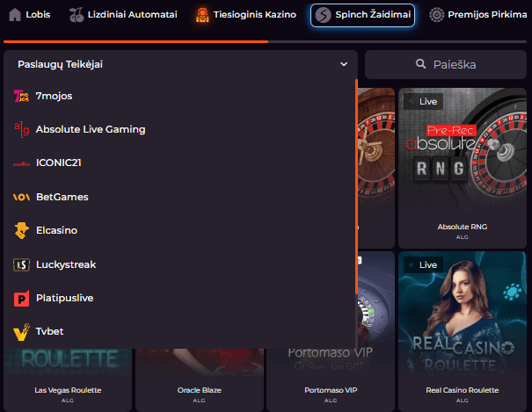Screen dimensions: 532x412
Task: Click the Absolute RNG title text
Action: (x=463, y=227)
